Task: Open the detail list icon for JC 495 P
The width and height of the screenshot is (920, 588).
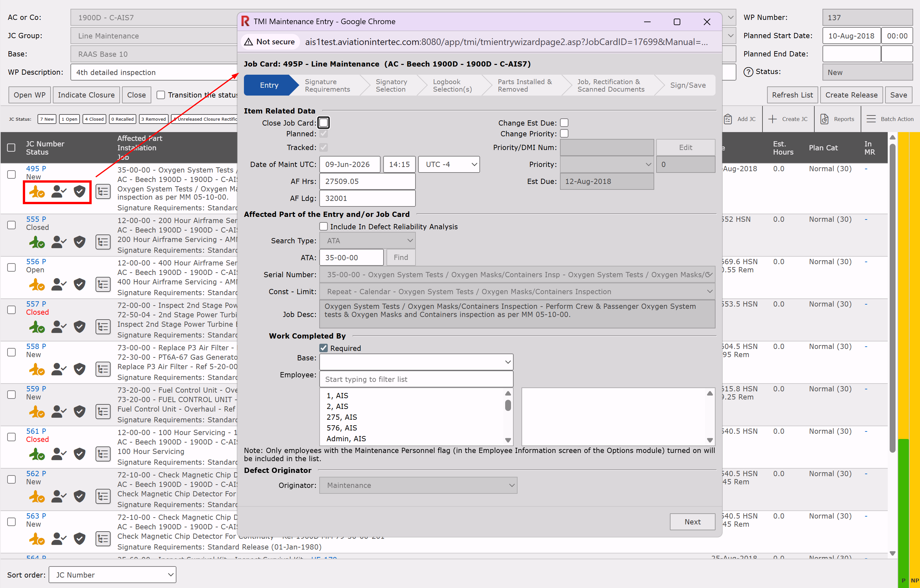Action: click(103, 191)
